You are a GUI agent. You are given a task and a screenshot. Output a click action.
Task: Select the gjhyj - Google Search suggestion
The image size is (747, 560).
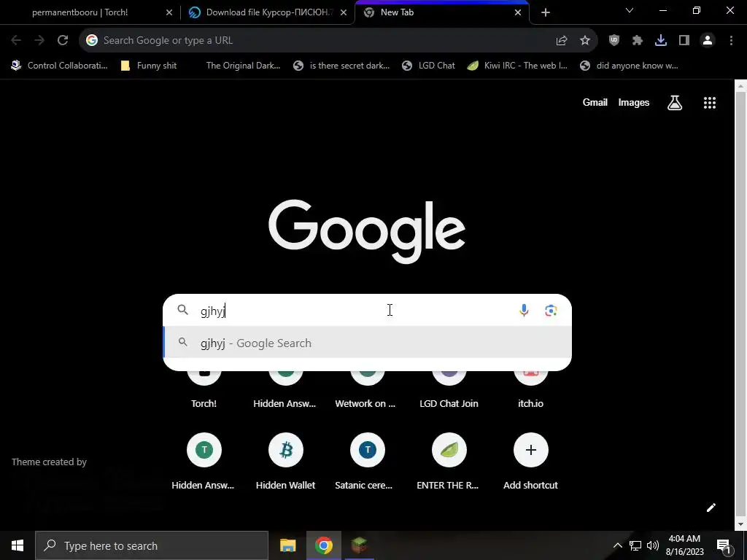coord(368,343)
